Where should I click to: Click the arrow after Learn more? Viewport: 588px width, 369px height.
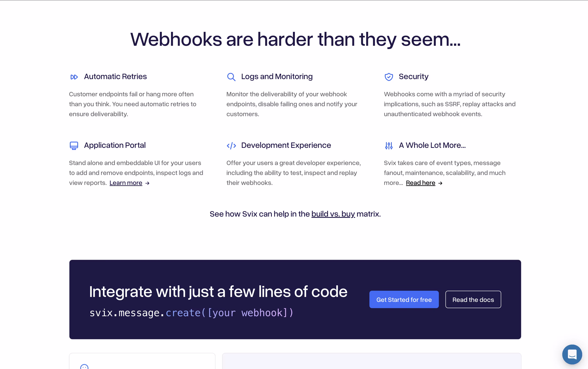(x=147, y=183)
